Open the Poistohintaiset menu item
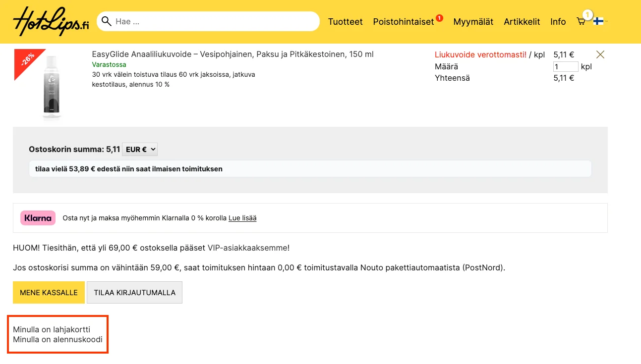This screenshot has height=364, width=641. pos(404,22)
